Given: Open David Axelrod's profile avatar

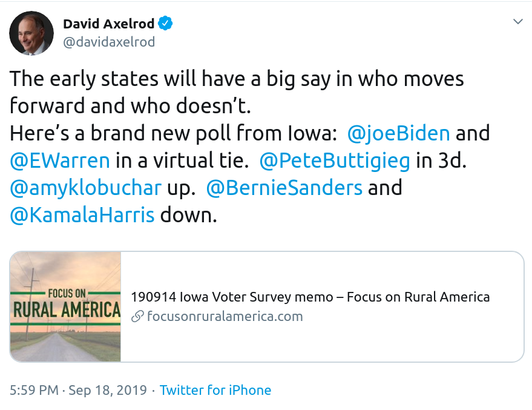Looking at the screenshot, I should pos(31,33).
